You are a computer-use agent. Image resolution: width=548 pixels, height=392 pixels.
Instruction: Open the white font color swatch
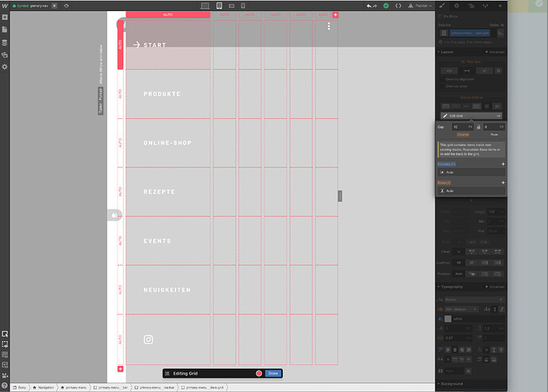pos(448,319)
